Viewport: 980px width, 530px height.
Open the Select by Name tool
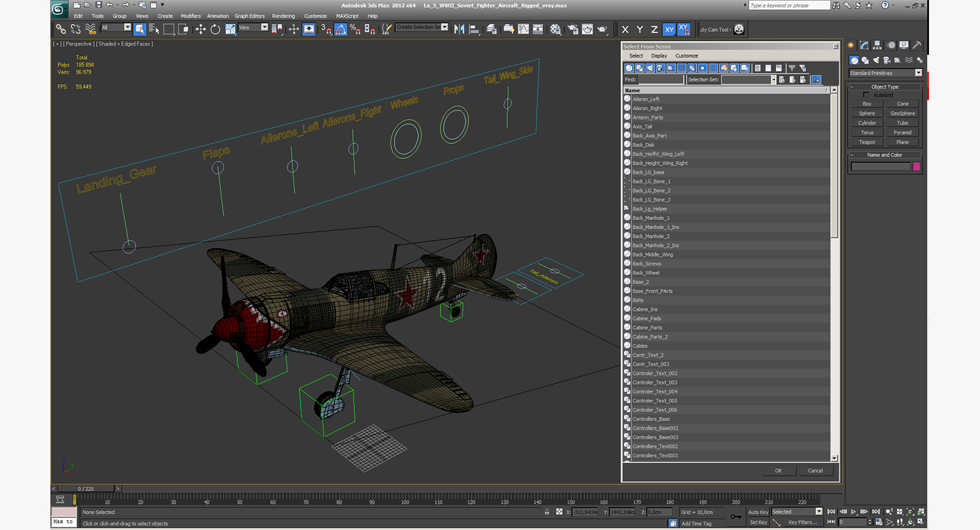point(154,29)
